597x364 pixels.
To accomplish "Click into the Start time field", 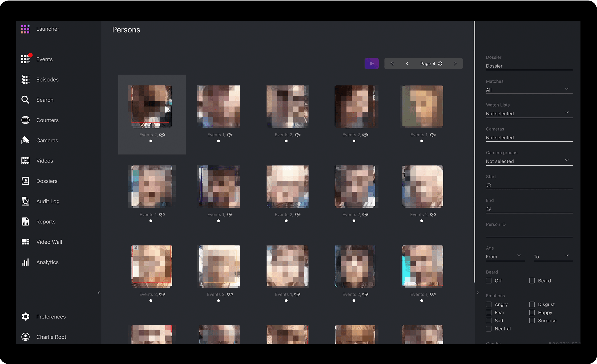I will click(x=529, y=185).
